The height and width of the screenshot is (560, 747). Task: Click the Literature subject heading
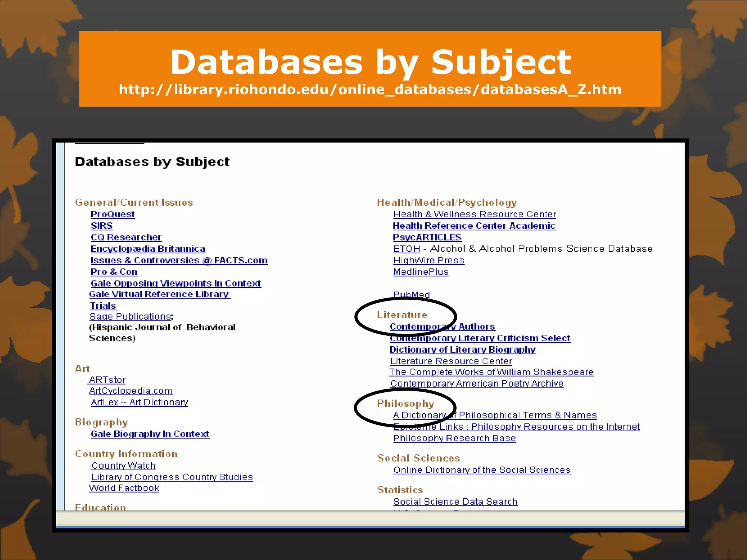(x=402, y=315)
